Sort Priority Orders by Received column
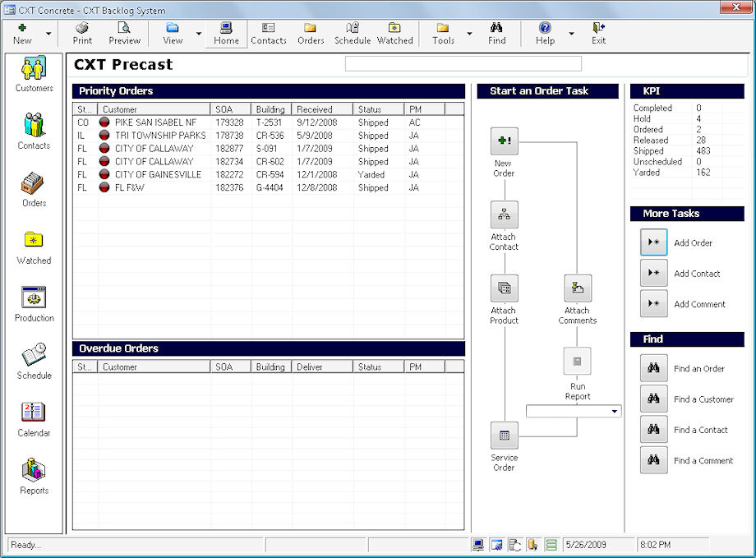The width and height of the screenshot is (756, 558). 322,109
